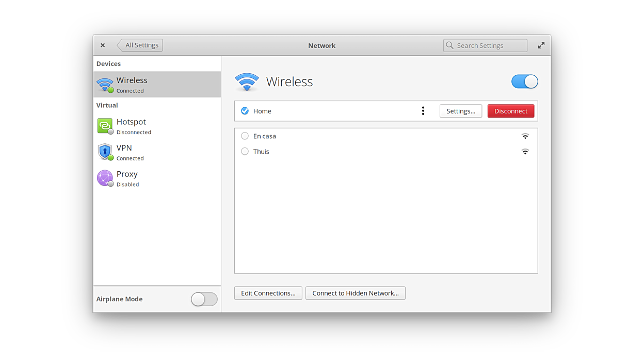Enable the Airplane Mode switch
Screen dimensions: 644x362
coord(204,299)
